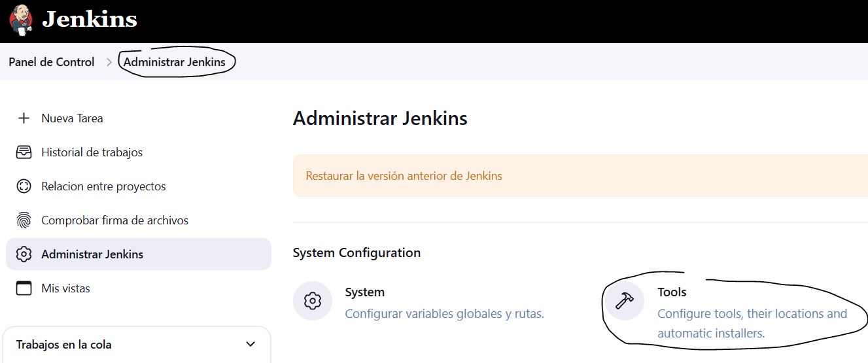This screenshot has height=363, width=868.
Task: Click Restaurar la versión anterior de Jenkins
Action: tap(404, 176)
